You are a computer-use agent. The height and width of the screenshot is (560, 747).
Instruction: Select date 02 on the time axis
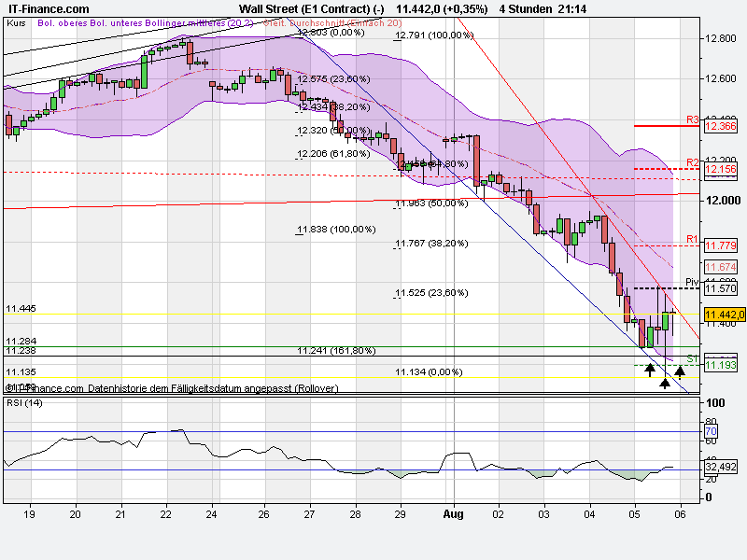pos(498,514)
